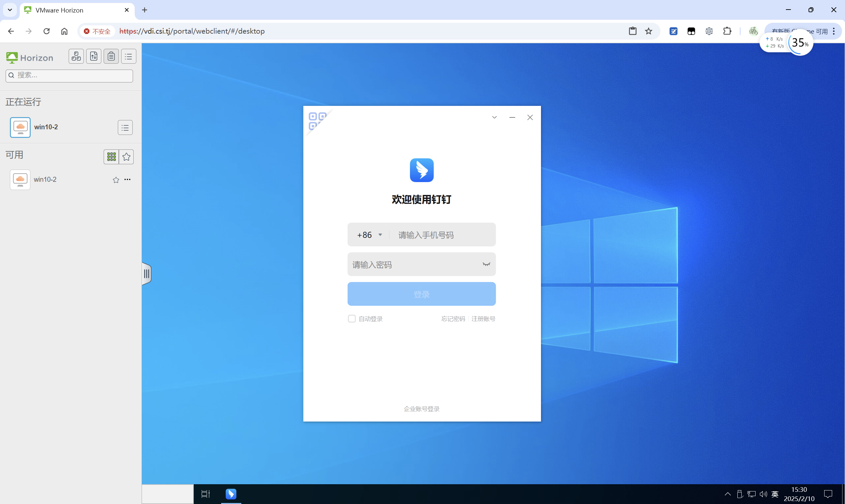Open Chrome extensions puzzle icon
The height and width of the screenshot is (504, 845).
click(727, 31)
